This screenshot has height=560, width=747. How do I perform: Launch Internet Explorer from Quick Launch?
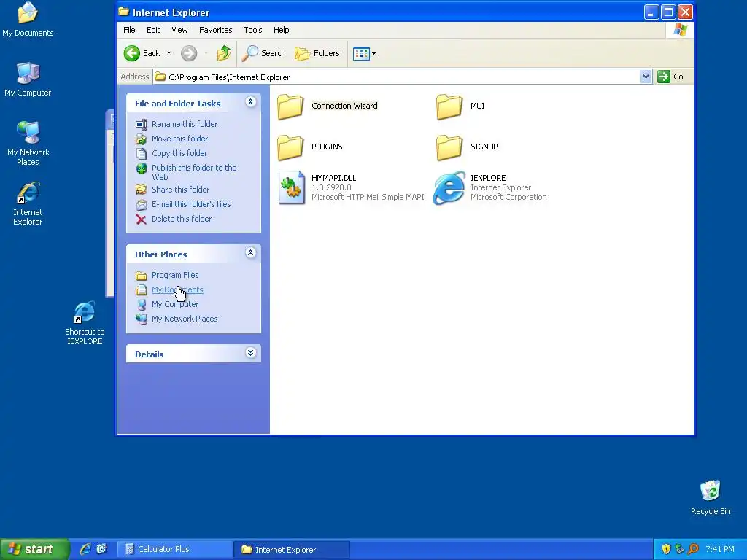(85, 549)
